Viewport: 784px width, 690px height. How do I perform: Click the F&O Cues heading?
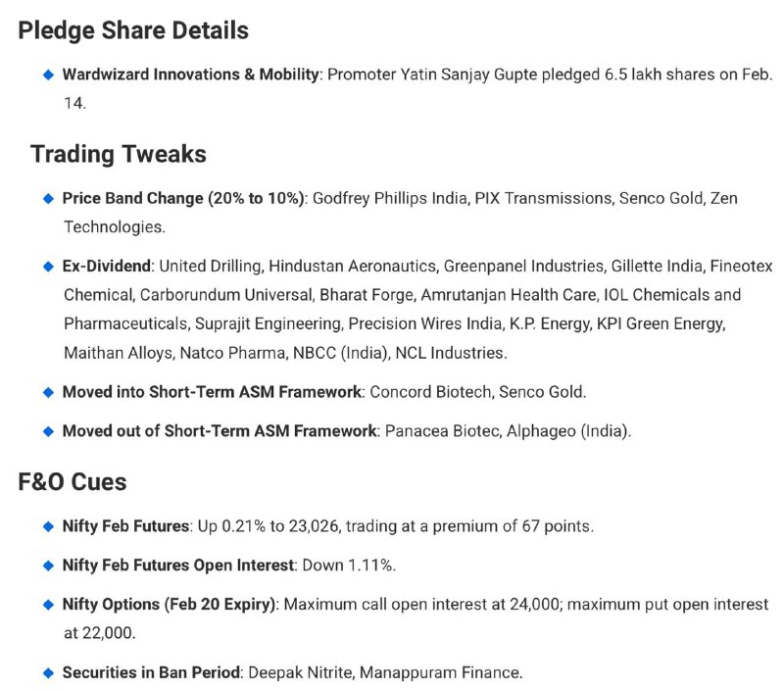[73, 482]
